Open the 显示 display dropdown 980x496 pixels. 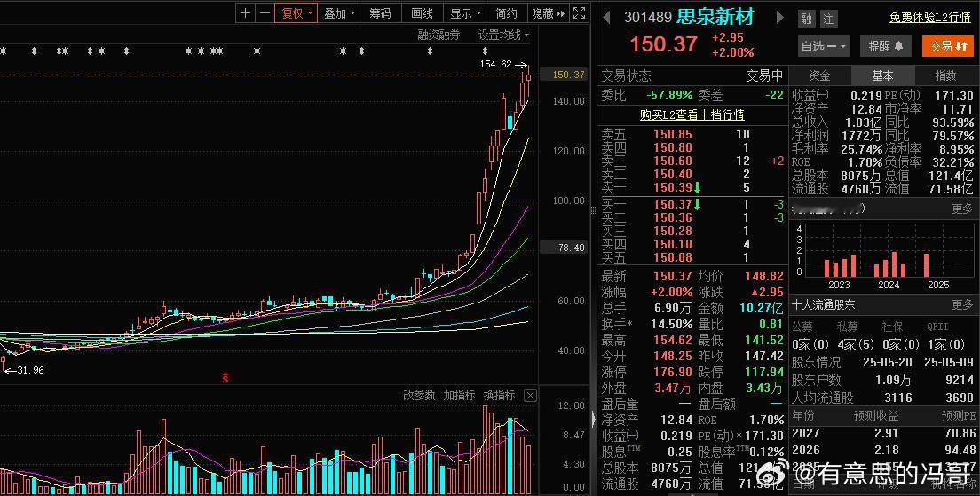465,13
